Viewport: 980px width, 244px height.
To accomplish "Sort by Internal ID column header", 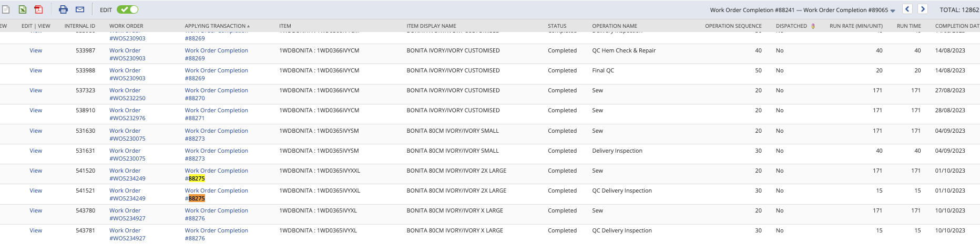I will click(x=80, y=26).
